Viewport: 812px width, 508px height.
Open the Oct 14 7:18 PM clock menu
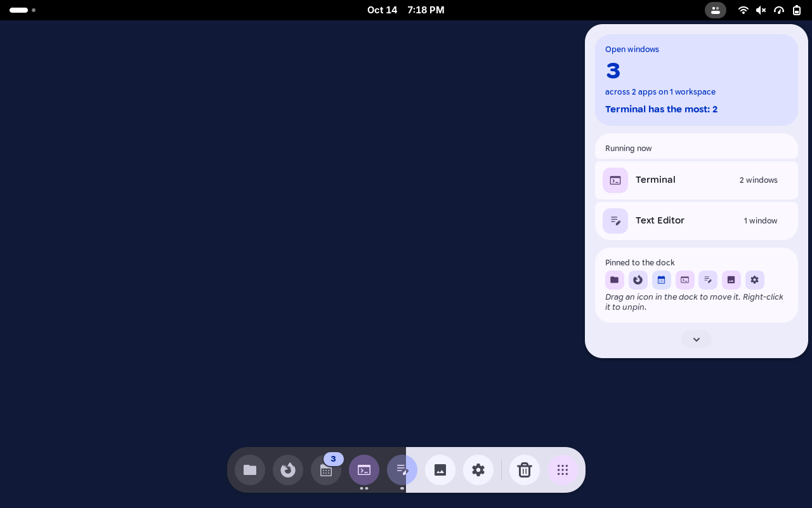(x=406, y=10)
